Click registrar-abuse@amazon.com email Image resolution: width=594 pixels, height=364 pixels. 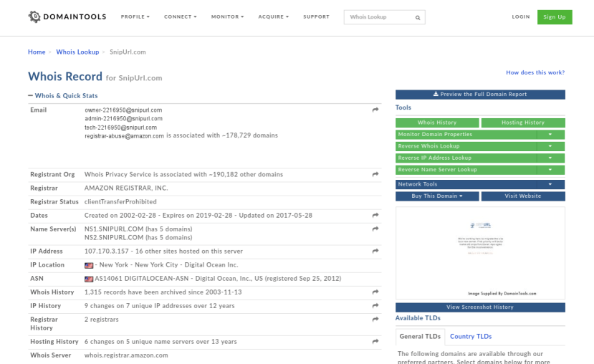click(124, 136)
